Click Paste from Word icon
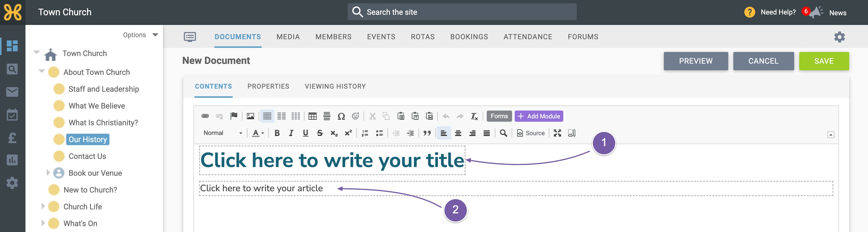 click(x=429, y=116)
